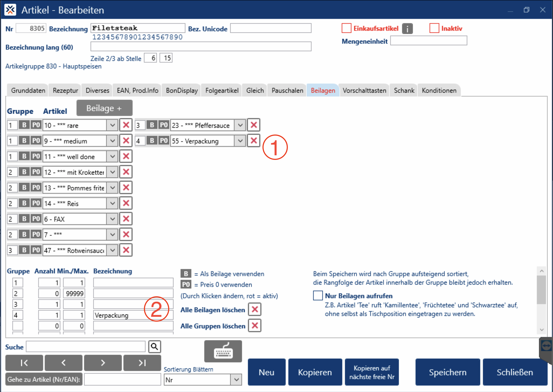Open the '23 - *** Pfeffersauce' article dropdown
The width and height of the screenshot is (553, 392).
(240, 125)
